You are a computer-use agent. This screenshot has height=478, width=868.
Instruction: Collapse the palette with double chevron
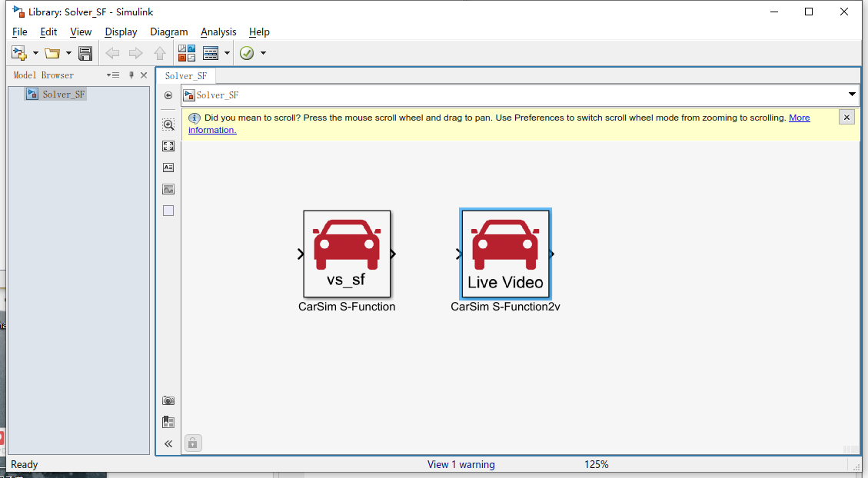coord(168,443)
